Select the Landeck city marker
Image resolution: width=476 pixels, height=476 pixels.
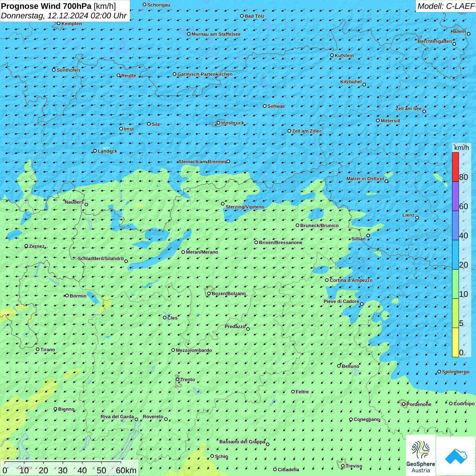coord(95,151)
